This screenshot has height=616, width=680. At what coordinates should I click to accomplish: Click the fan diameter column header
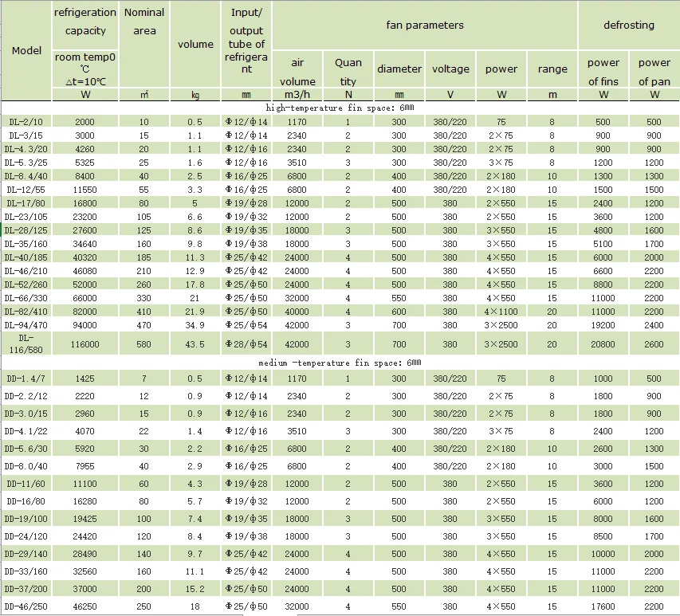coord(399,69)
